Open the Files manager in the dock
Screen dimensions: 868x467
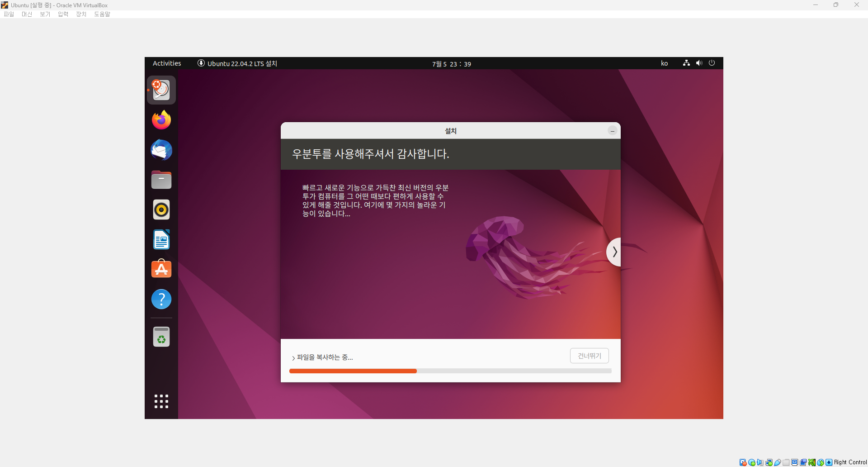coord(161,180)
